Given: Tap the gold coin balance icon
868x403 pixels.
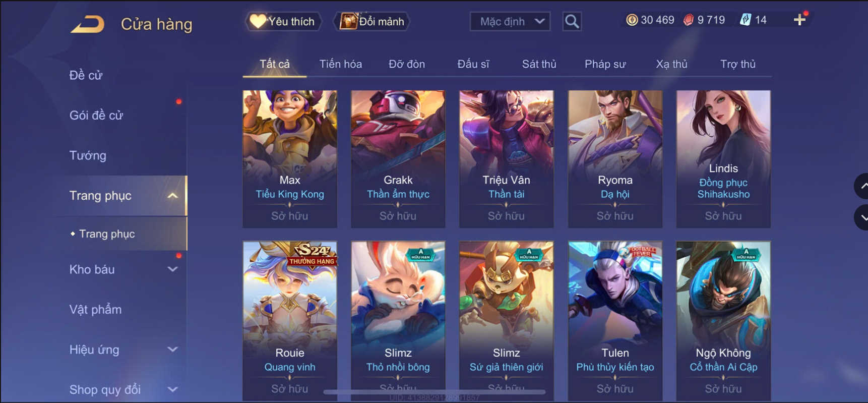Looking at the screenshot, I should (632, 20).
